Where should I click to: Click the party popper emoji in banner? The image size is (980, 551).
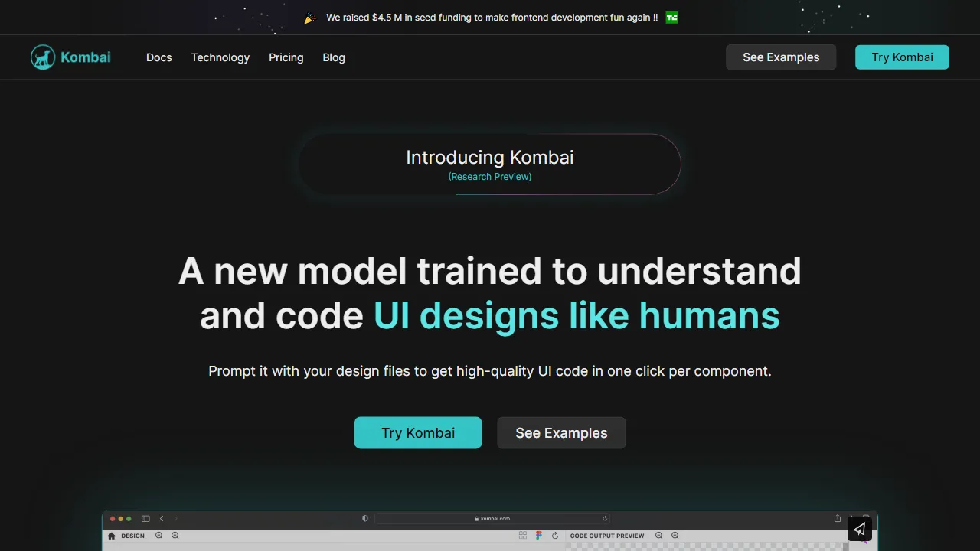310,18
